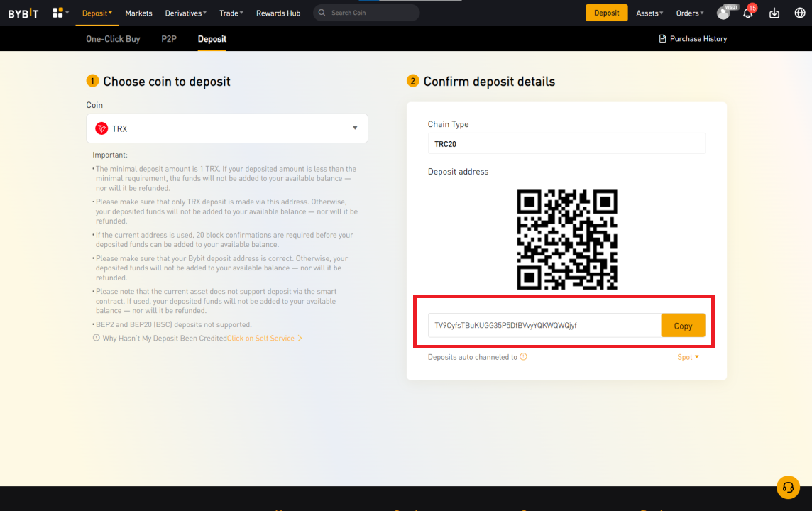Open the Orders dropdown
812x511 pixels.
(x=690, y=13)
